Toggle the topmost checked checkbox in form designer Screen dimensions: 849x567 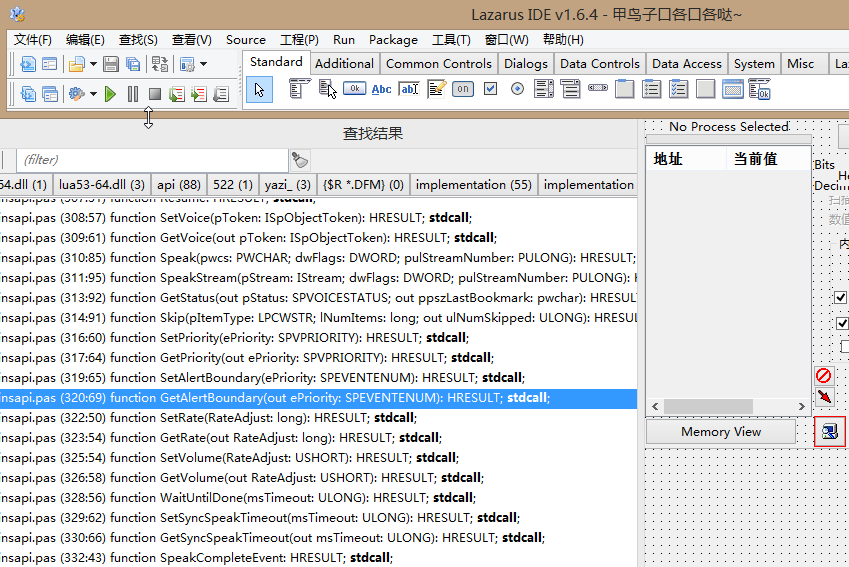pyautogui.click(x=841, y=297)
